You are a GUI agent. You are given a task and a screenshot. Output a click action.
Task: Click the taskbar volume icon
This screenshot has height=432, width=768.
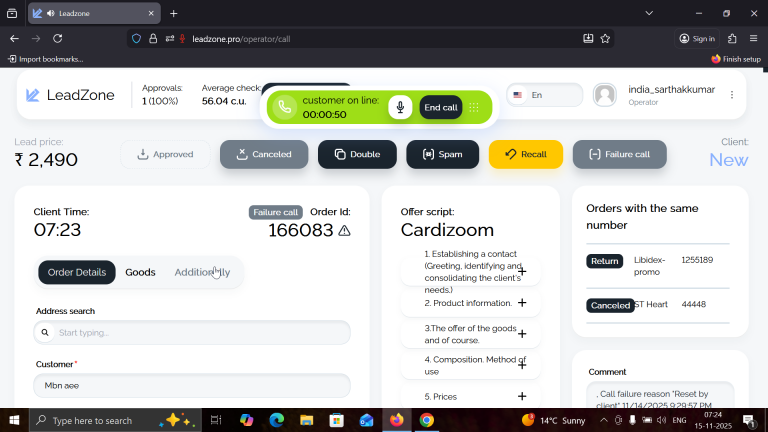[x=662, y=420]
